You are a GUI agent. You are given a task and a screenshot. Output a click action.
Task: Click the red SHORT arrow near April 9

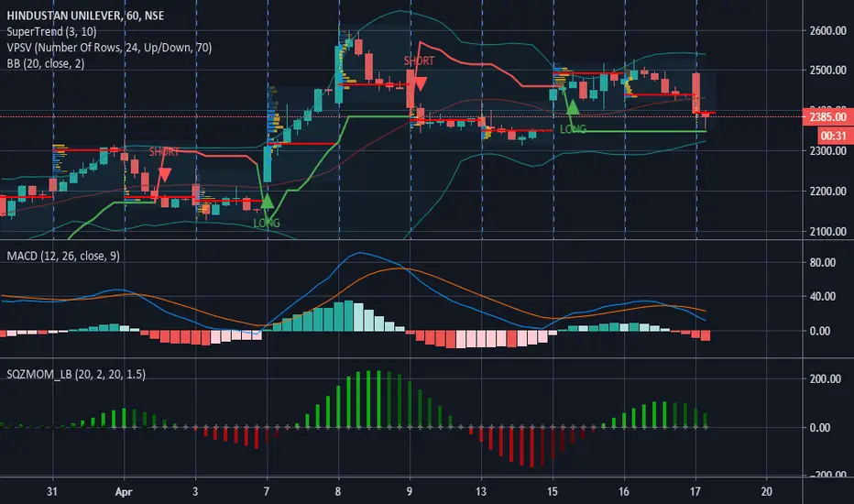[420, 83]
